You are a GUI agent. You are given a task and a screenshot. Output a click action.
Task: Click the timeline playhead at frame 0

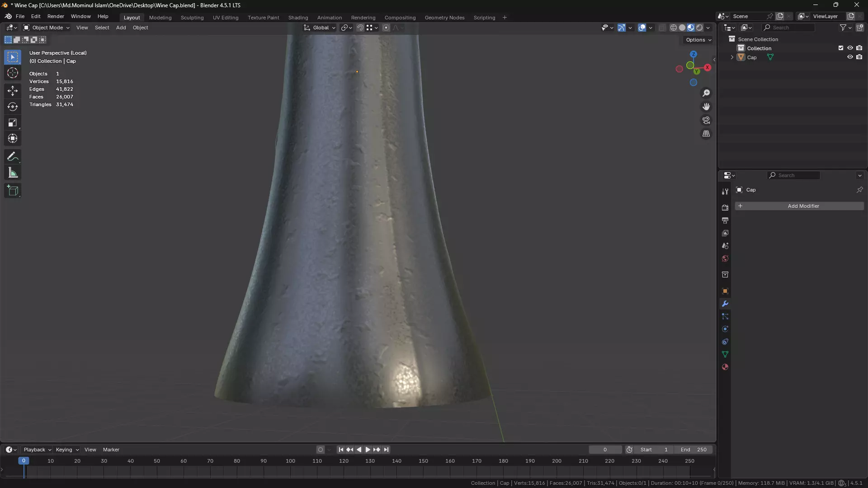click(24, 461)
